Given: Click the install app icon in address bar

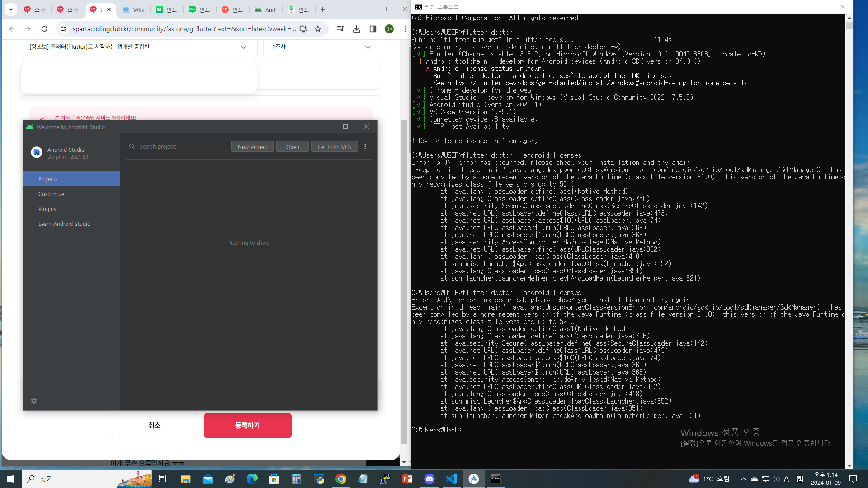Looking at the screenshot, I should point(303,29).
